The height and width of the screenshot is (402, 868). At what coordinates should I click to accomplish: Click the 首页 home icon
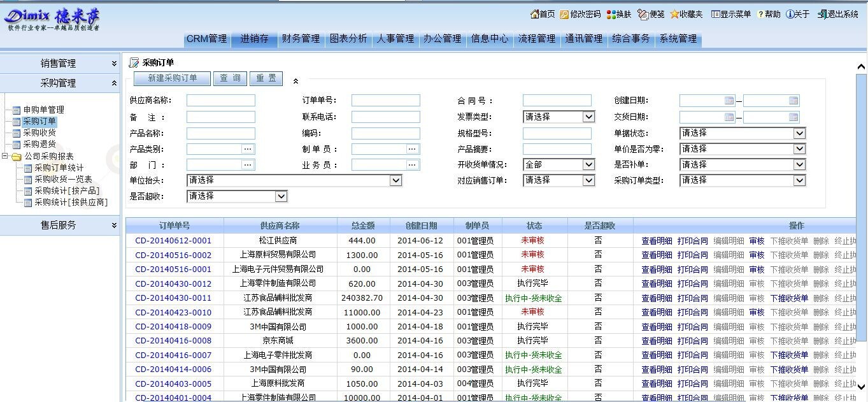coord(534,14)
